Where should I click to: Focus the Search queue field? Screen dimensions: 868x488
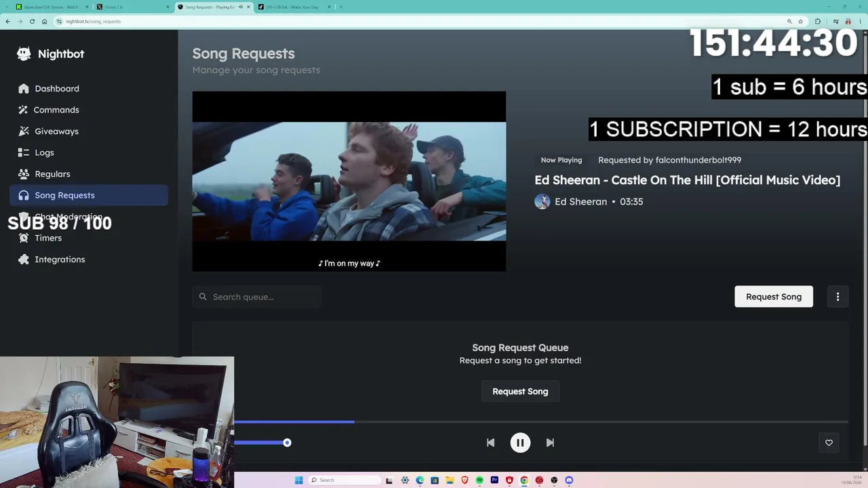coord(257,297)
